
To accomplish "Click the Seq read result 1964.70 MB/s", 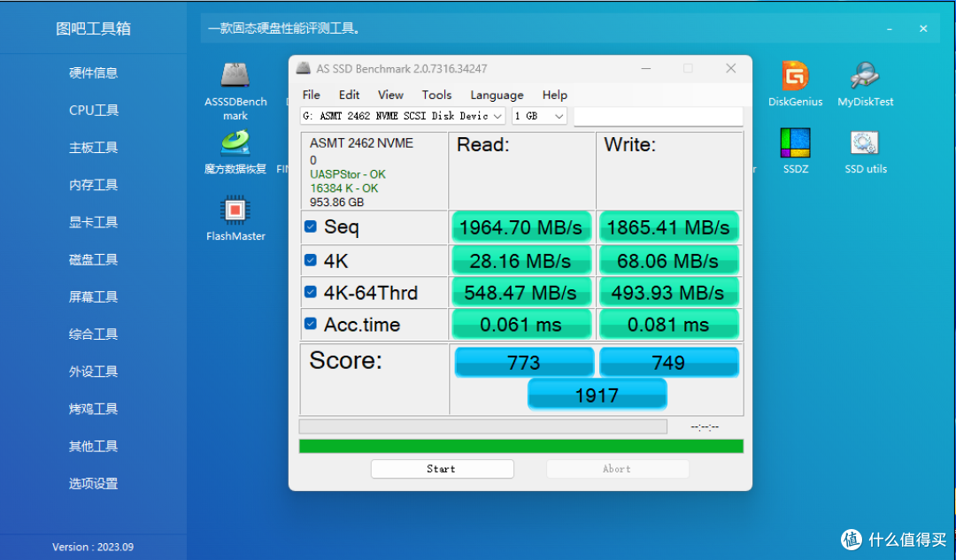I will point(520,227).
